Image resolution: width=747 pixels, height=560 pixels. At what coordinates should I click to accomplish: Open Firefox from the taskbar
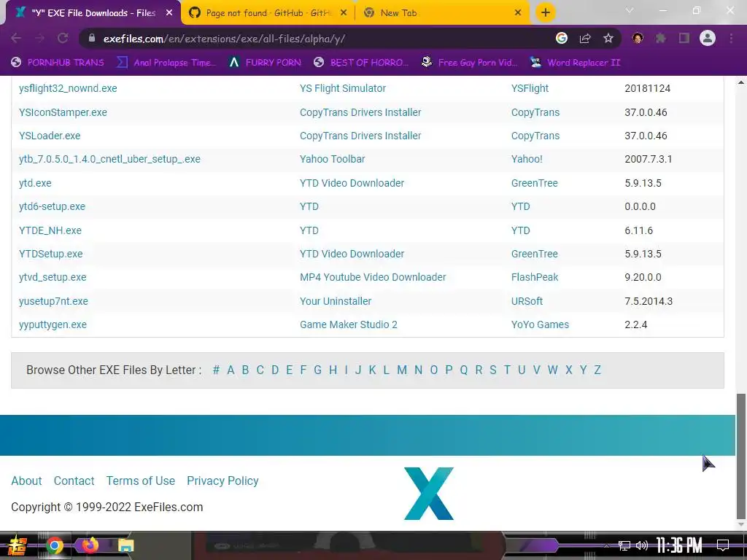tap(90, 545)
